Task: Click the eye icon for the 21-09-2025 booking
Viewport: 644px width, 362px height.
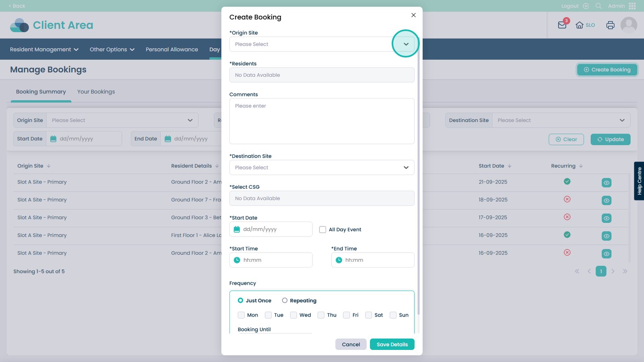Action: pyautogui.click(x=606, y=183)
